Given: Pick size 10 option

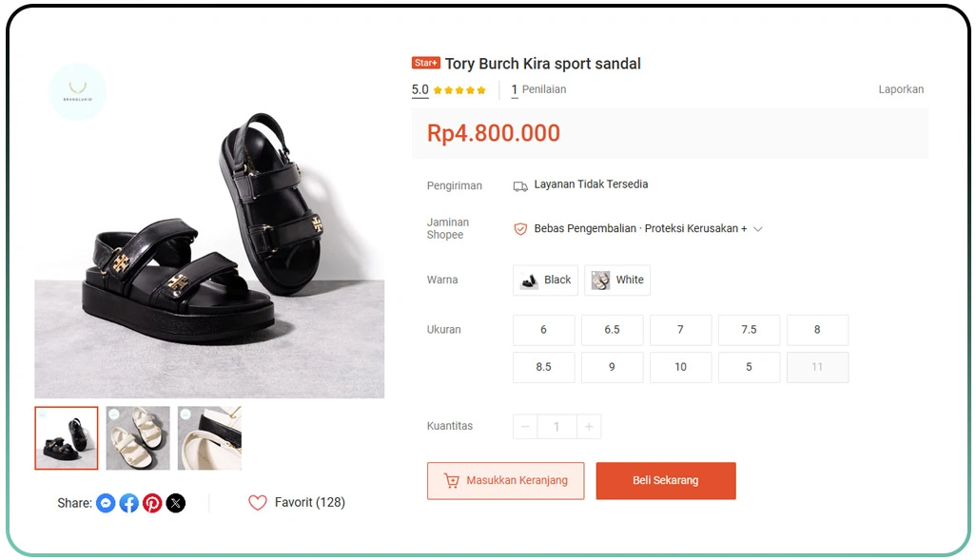Looking at the screenshot, I should [x=680, y=367].
